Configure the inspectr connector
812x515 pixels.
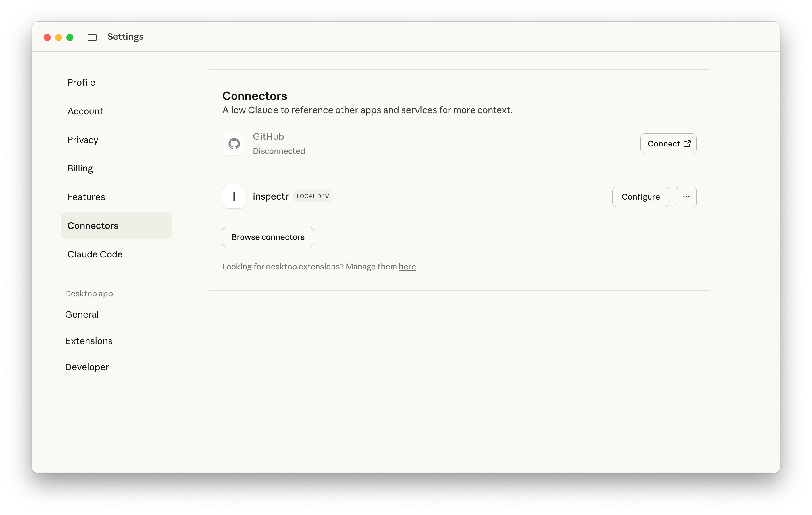point(640,197)
